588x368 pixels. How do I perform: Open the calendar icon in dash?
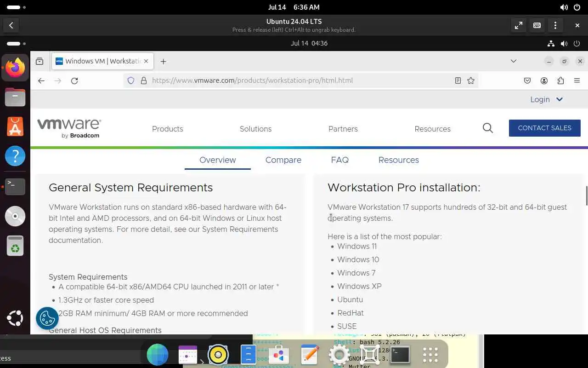point(188,355)
